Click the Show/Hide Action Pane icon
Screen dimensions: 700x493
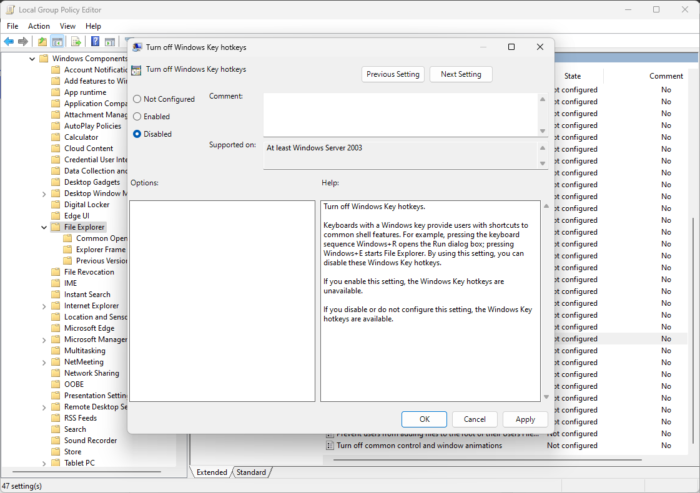110,42
